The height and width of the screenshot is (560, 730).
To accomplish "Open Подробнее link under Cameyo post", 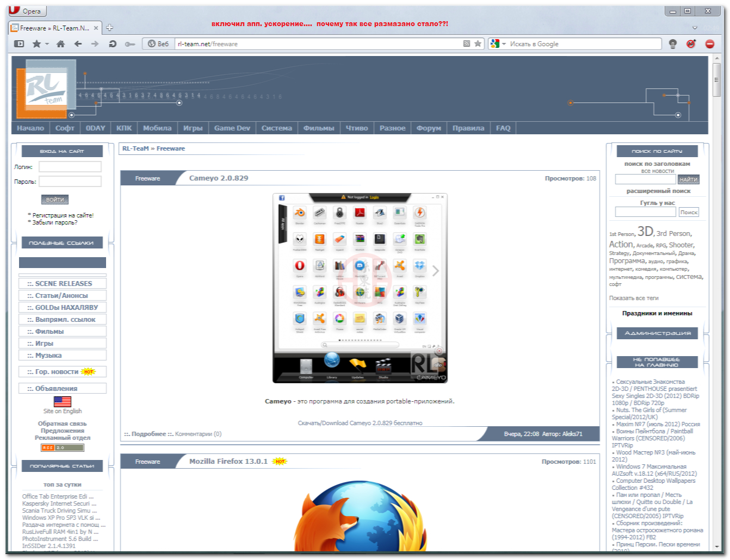I will (x=149, y=434).
